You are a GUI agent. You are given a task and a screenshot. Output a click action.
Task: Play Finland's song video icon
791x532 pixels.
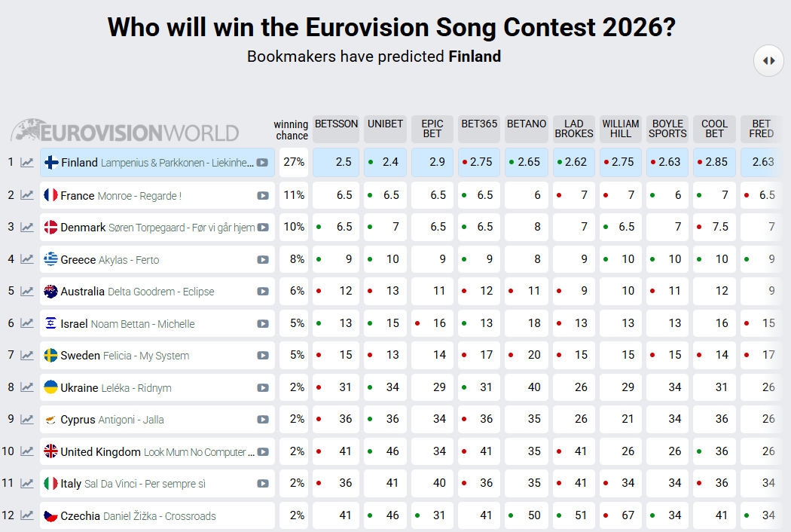(x=262, y=163)
